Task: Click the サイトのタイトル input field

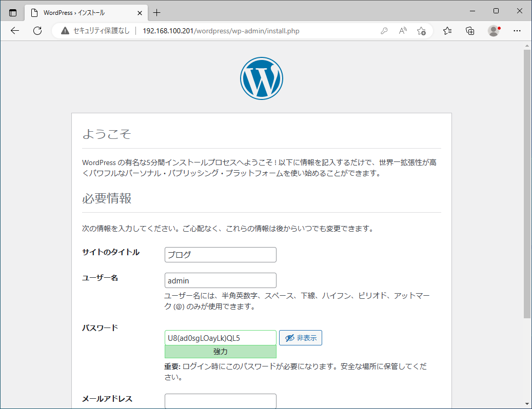Action: coord(220,255)
